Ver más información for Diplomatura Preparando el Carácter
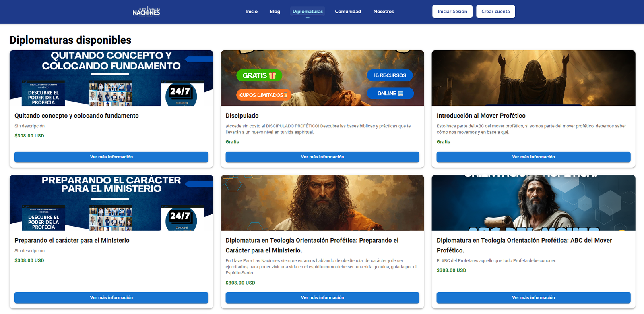This screenshot has height=314, width=644. coord(322,298)
